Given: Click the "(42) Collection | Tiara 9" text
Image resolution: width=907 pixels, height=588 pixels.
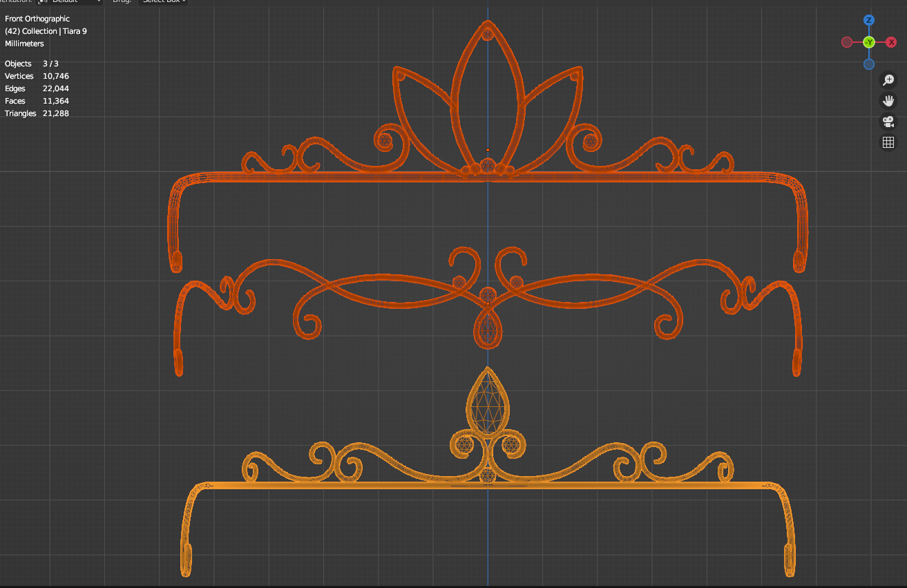Looking at the screenshot, I should (x=46, y=31).
